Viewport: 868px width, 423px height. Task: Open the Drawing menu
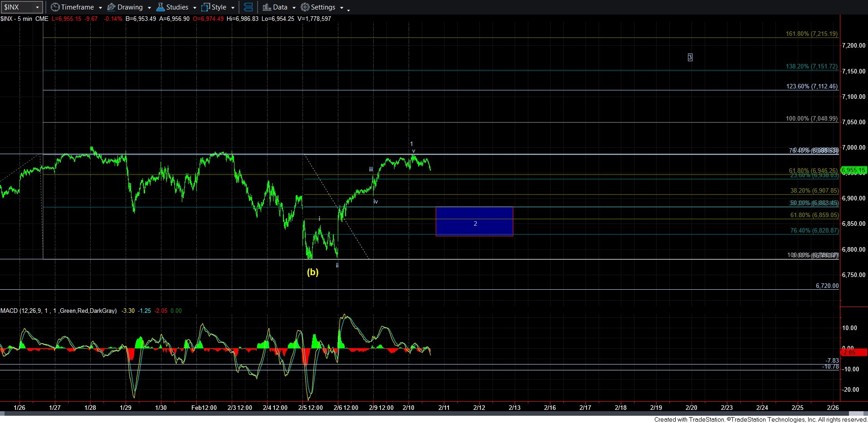click(x=130, y=7)
